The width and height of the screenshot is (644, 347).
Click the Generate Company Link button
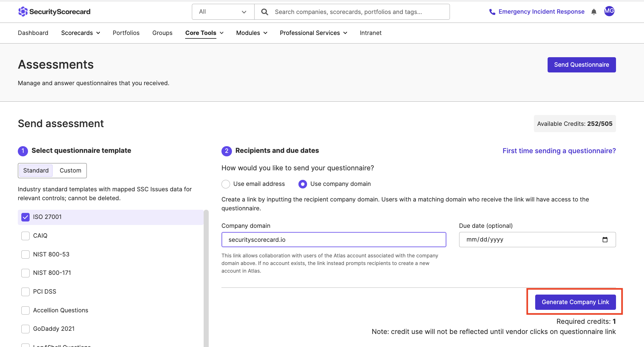[x=575, y=302]
